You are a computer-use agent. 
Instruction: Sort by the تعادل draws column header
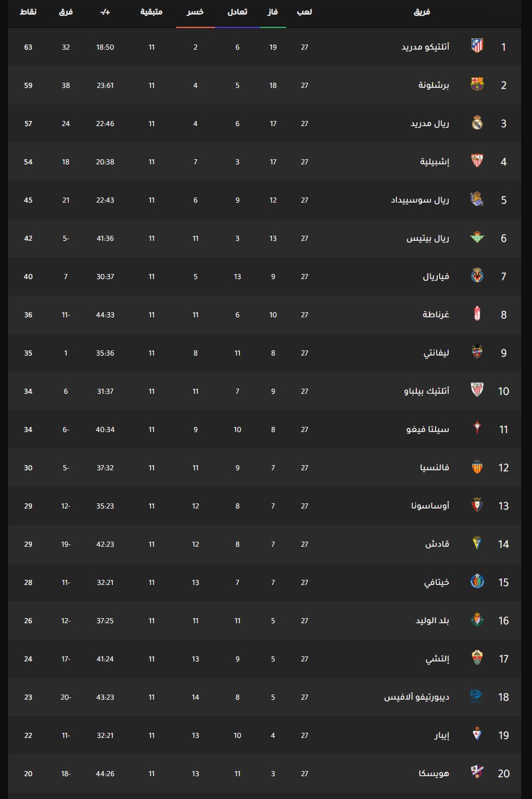click(237, 12)
